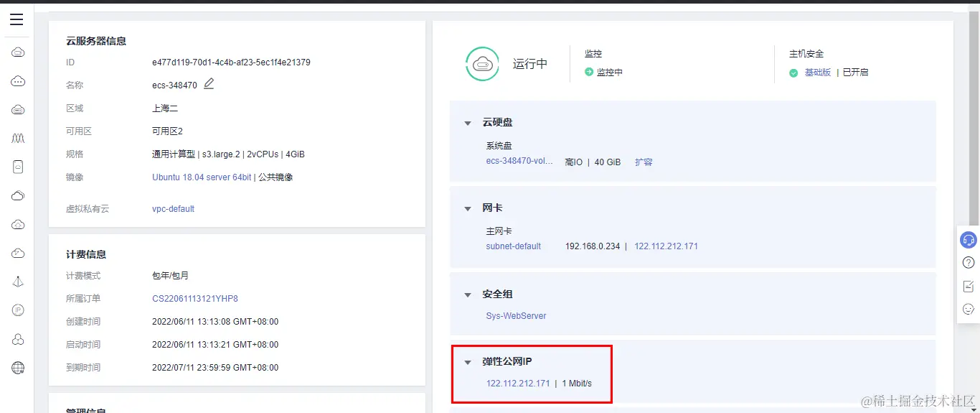Open the wave-shaped auto scaling sidebar icon
The width and height of the screenshot is (980, 413).
pos(18,138)
